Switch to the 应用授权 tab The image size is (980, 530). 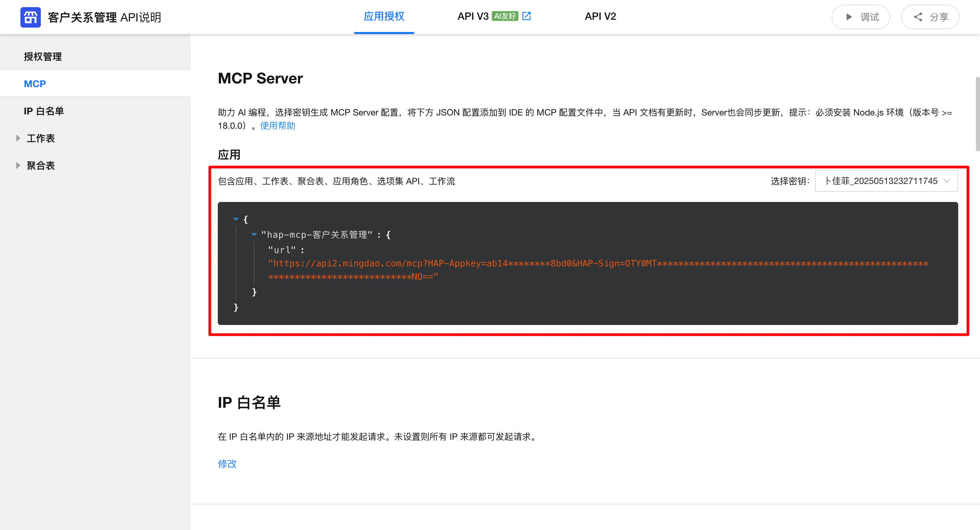pyautogui.click(x=384, y=16)
